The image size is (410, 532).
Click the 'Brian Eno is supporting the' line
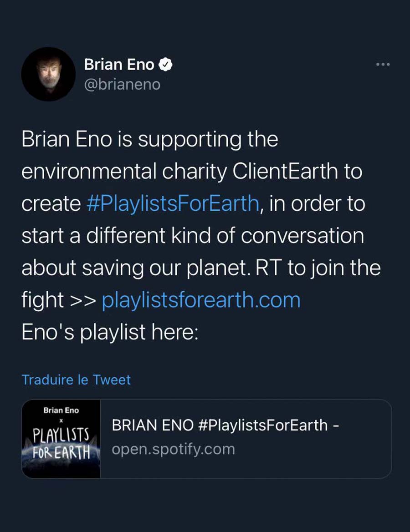coord(149,139)
